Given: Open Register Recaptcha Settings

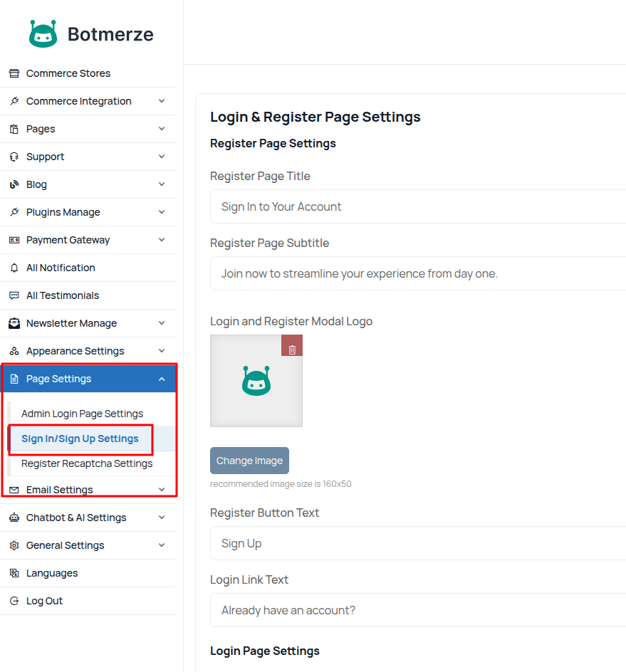Looking at the screenshot, I should (x=87, y=463).
